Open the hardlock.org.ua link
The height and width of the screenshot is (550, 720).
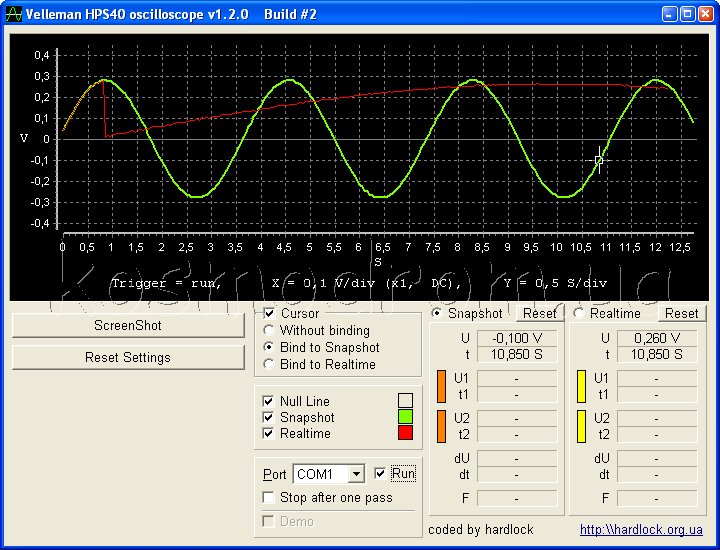point(640,530)
